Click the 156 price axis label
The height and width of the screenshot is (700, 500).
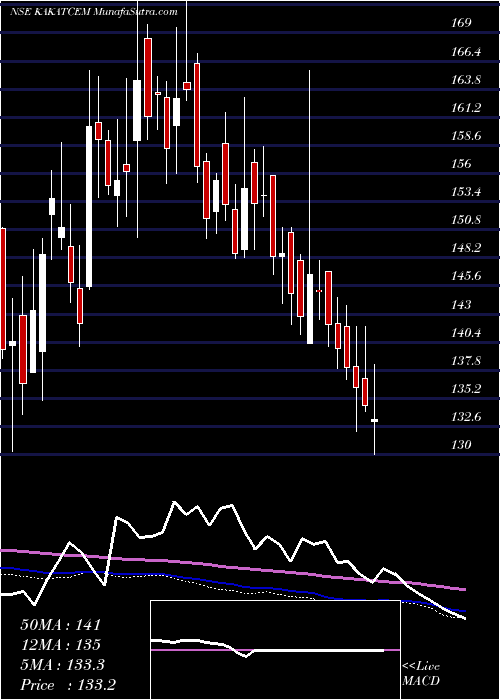pyautogui.click(x=461, y=164)
